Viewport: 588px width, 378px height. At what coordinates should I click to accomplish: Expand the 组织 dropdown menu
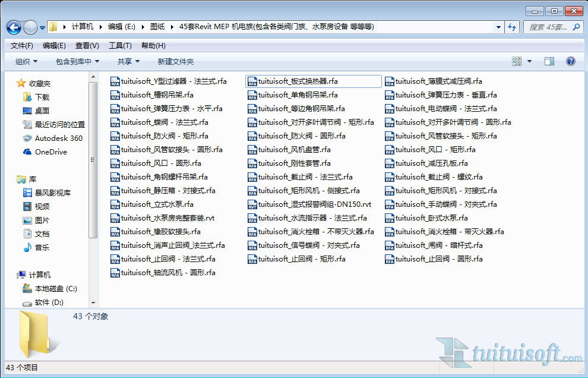tap(26, 61)
